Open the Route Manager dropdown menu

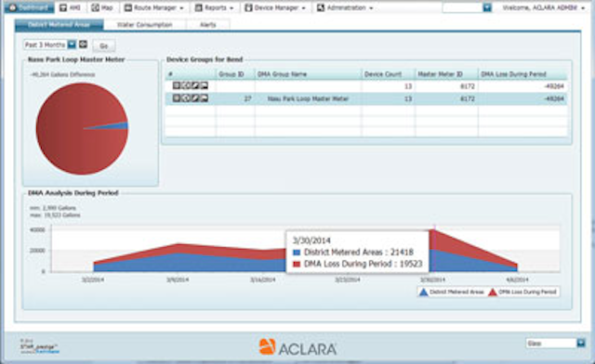pos(154,7)
